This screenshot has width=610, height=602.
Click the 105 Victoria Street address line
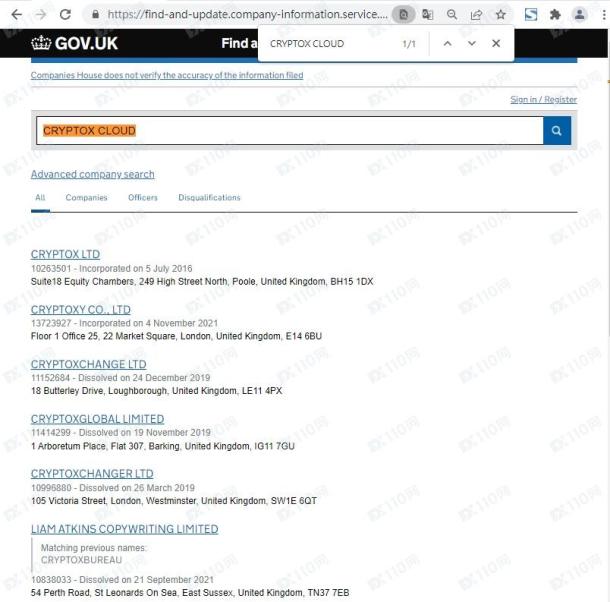coord(174,501)
